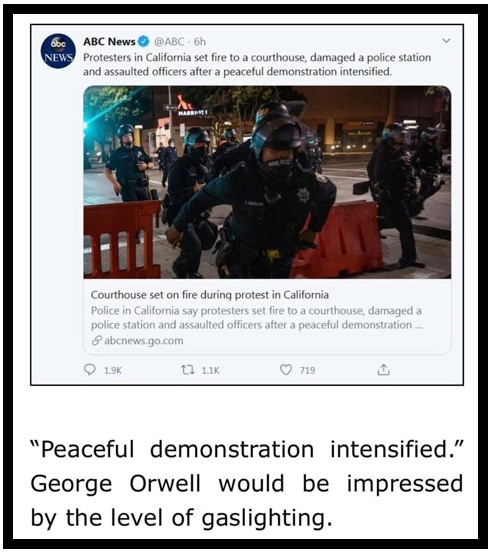Click the 719 likes count
This screenshot has height=552, width=494.
307,370
